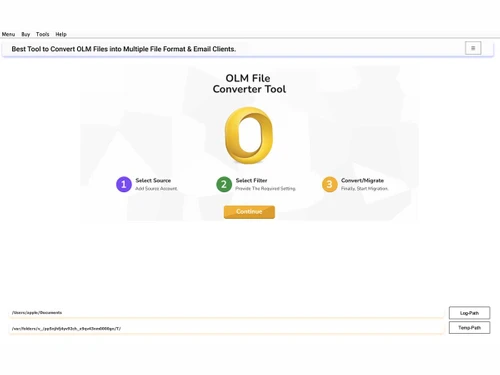Click the Convert/Migrate label

[x=362, y=180]
